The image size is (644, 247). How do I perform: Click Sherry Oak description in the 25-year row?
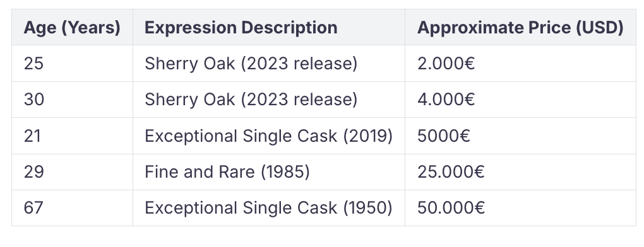click(x=269, y=64)
